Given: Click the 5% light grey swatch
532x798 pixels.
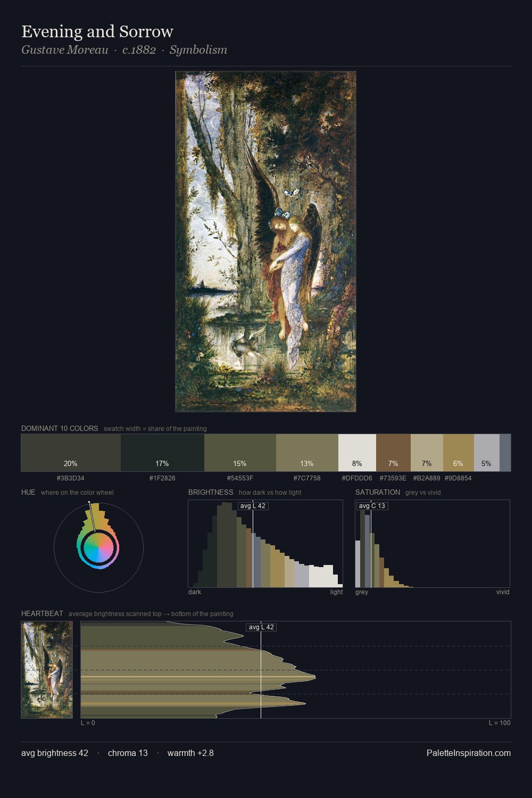Looking at the screenshot, I should [x=486, y=453].
